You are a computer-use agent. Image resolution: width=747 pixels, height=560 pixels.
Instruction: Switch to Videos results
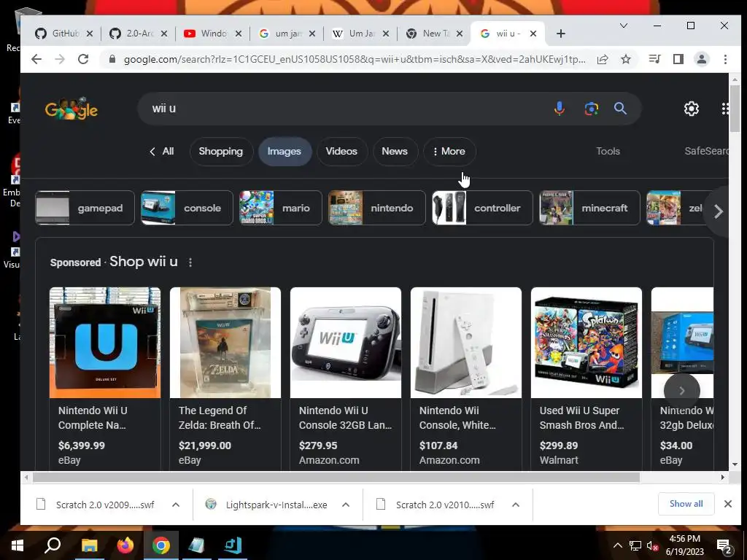point(341,152)
